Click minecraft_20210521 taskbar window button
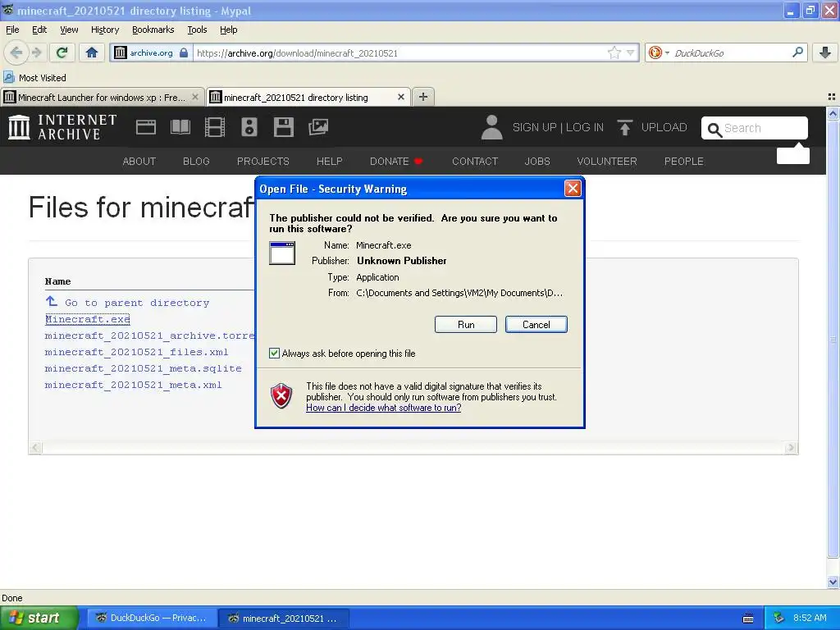840x630 pixels. [x=284, y=619]
